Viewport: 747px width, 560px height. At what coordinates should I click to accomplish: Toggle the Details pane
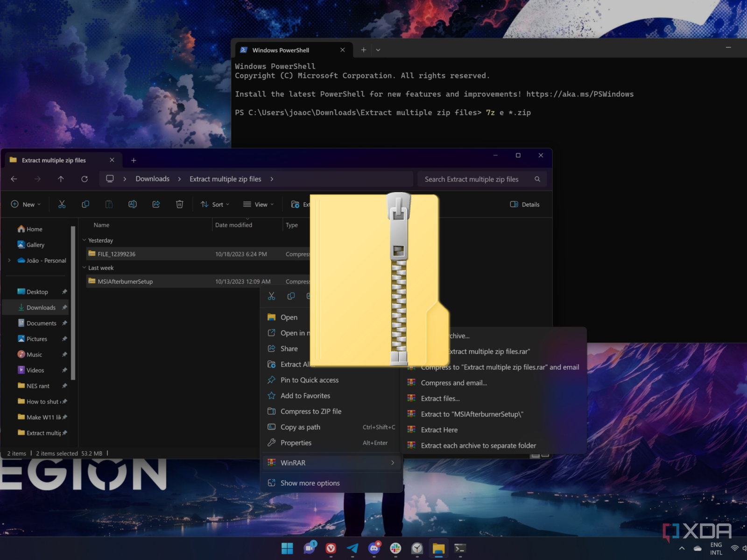pos(525,204)
